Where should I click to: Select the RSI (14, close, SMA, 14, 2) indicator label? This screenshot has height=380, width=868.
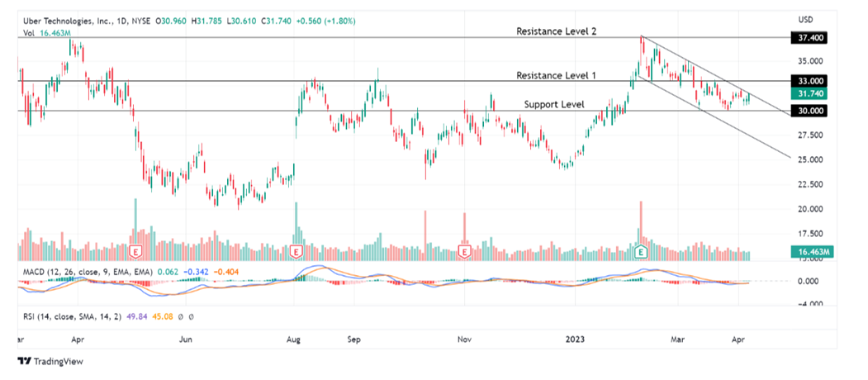(x=71, y=317)
